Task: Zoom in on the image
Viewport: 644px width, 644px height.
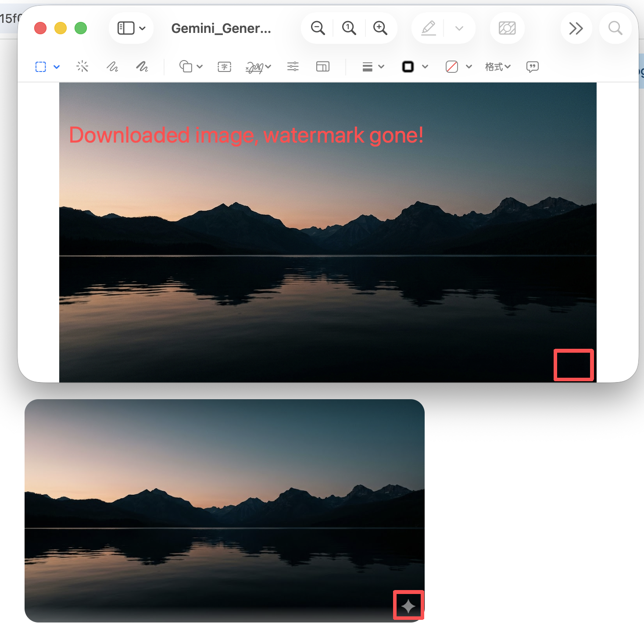Action: [380, 29]
